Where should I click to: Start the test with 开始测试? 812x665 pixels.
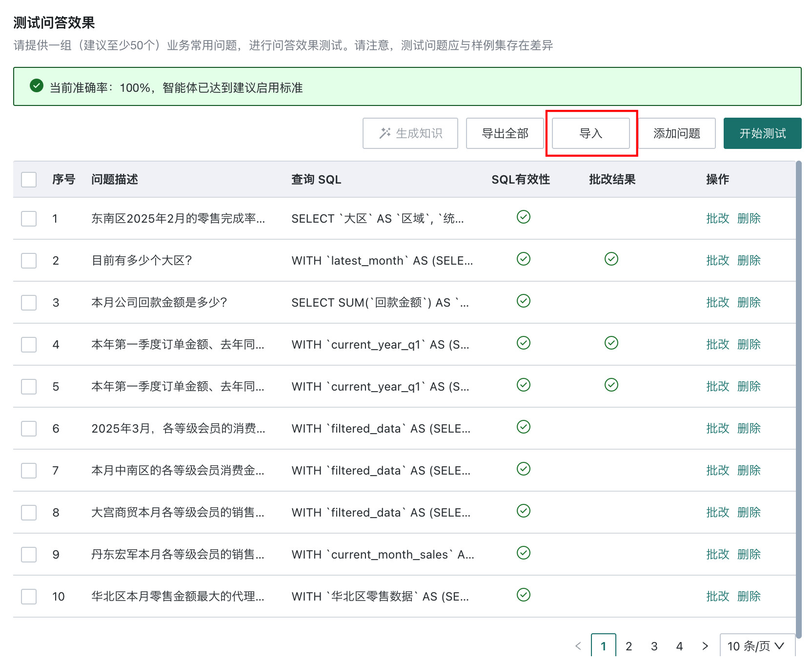pos(763,133)
